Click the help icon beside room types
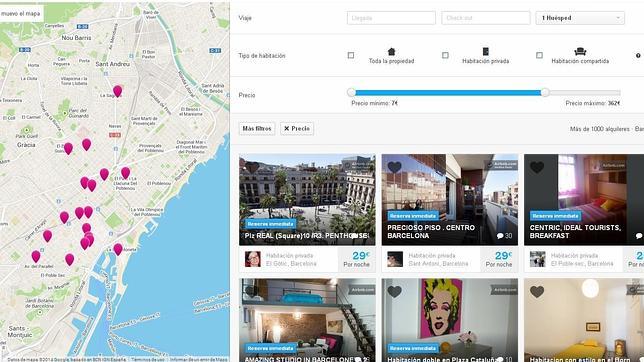This screenshot has width=644, height=362. [x=638, y=55]
